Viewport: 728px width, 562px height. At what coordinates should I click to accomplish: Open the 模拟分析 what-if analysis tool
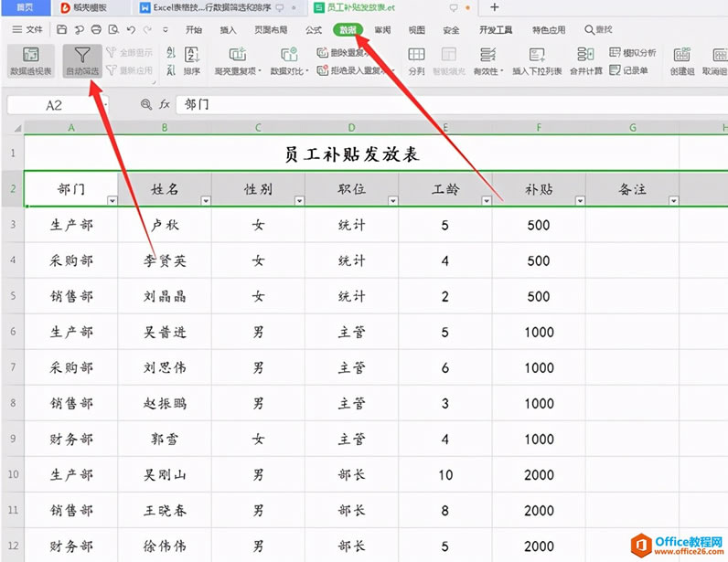click(632, 52)
